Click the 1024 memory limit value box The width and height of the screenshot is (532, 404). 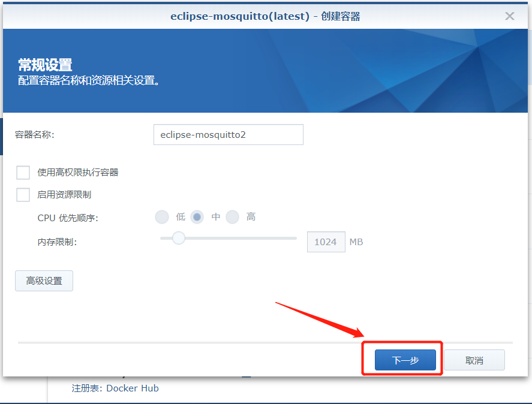326,242
